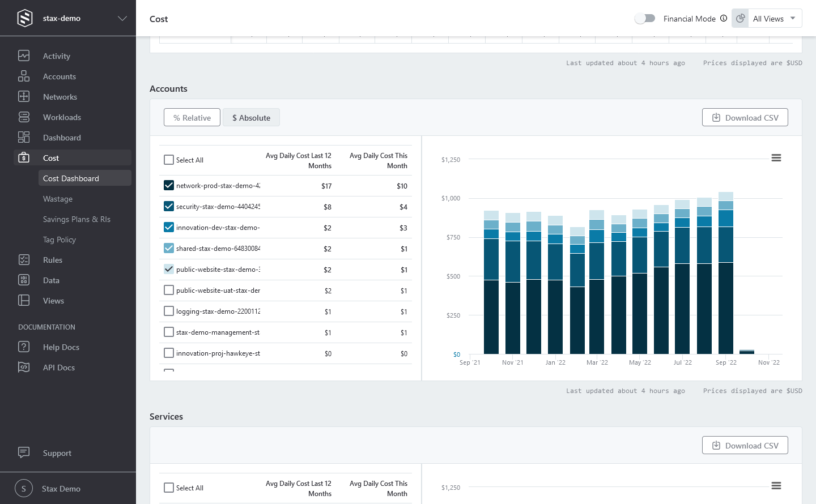The width and height of the screenshot is (816, 504).
Task: Click the Accounts sidebar icon
Action: click(x=24, y=76)
